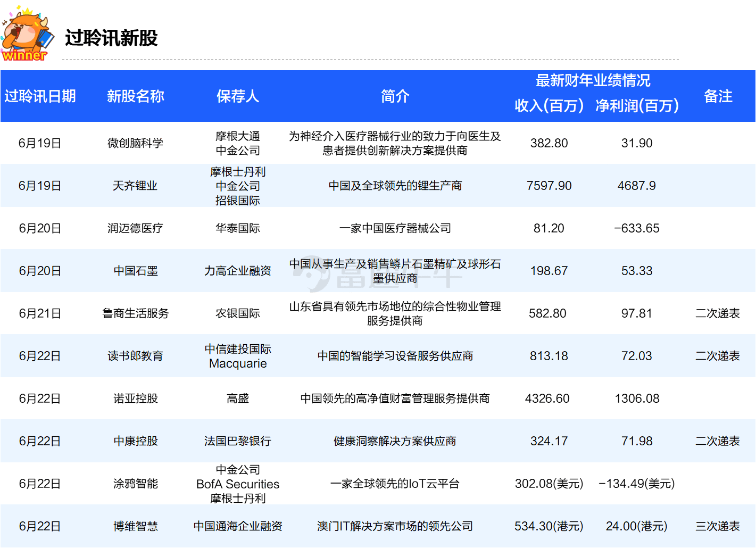Click the stock name 涂鸦智能
The width and height of the screenshot is (756, 548).
(x=135, y=484)
